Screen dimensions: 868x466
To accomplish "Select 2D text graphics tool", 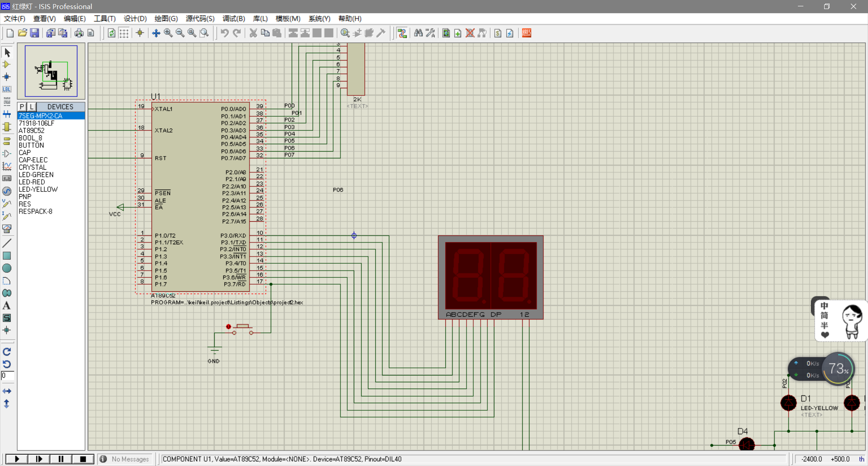I will [7, 306].
